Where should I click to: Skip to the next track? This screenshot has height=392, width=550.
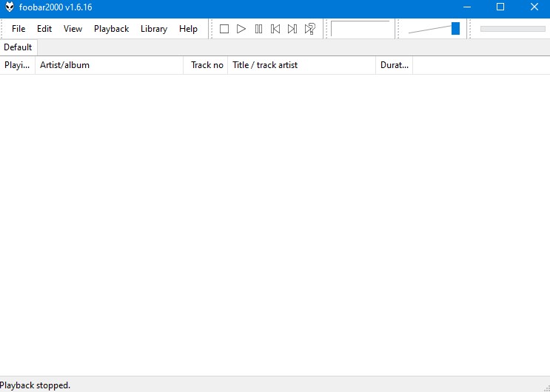292,29
